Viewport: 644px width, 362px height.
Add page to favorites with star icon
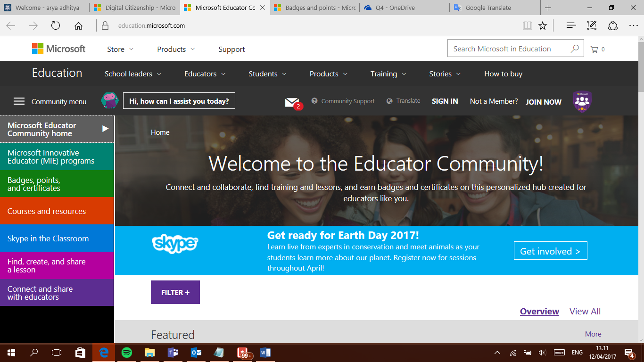[543, 26]
